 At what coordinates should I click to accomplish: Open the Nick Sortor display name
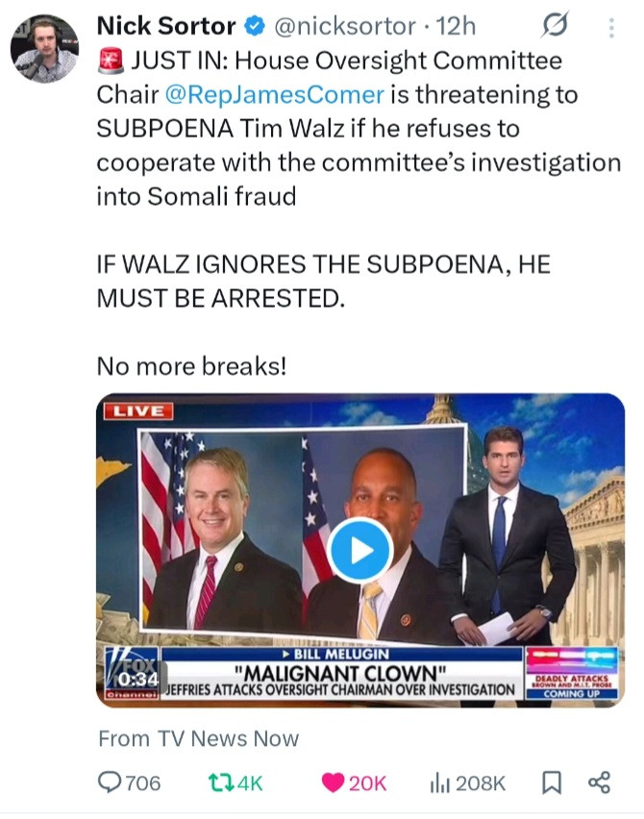pos(166,26)
